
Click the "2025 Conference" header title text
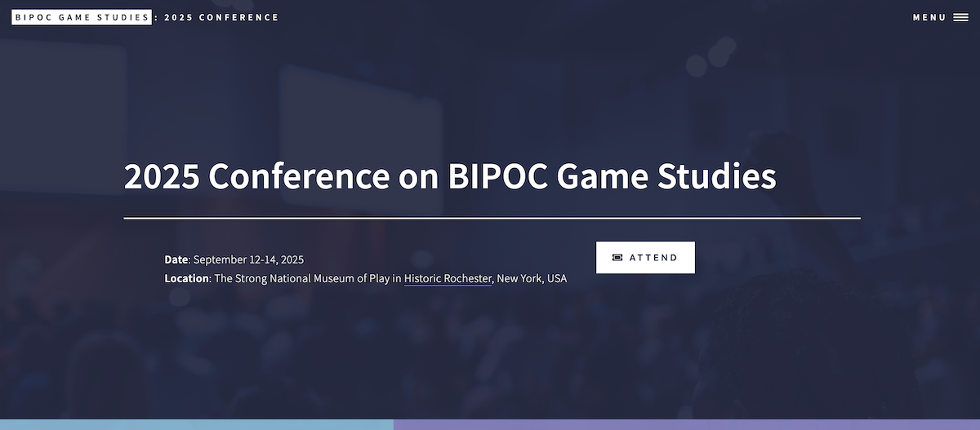click(x=221, y=17)
